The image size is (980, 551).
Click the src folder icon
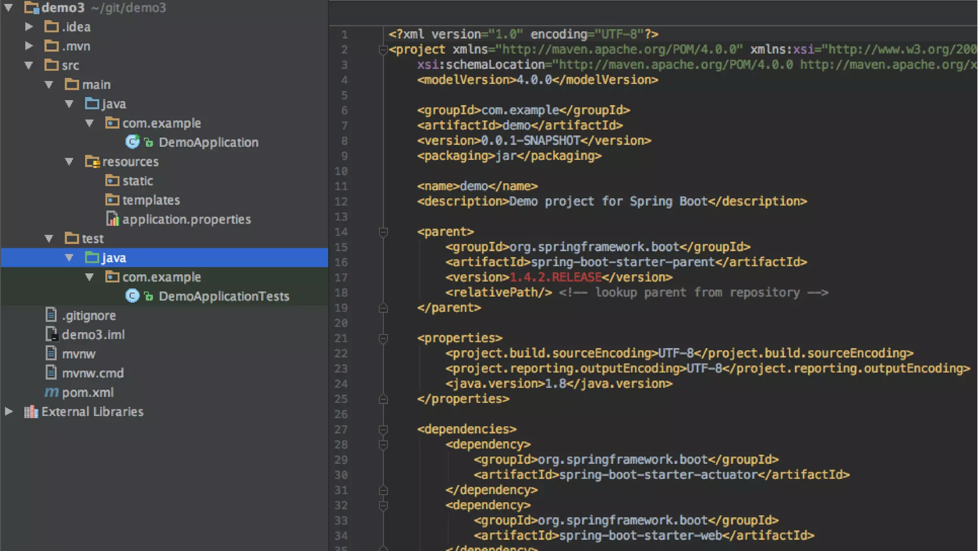pyautogui.click(x=51, y=65)
